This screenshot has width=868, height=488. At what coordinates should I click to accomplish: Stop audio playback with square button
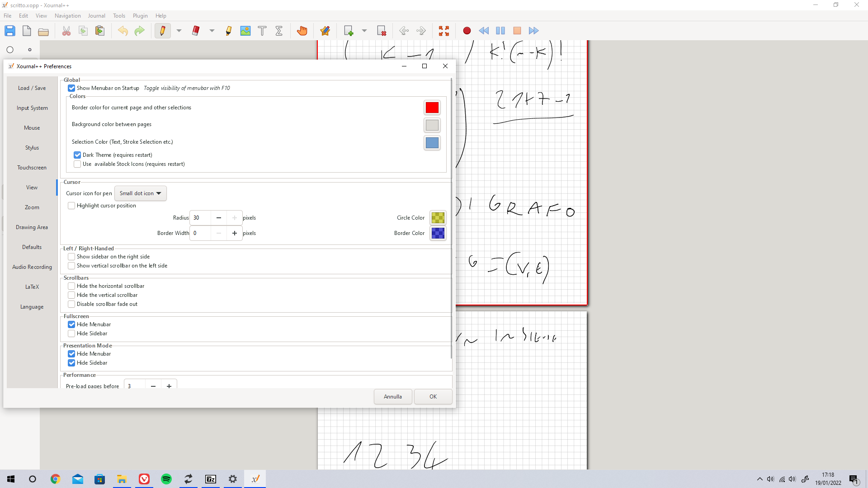click(x=517, y=31)
